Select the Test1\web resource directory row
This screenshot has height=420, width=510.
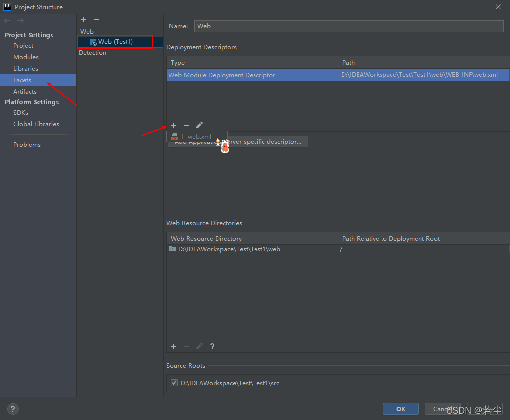click(253, 249)
